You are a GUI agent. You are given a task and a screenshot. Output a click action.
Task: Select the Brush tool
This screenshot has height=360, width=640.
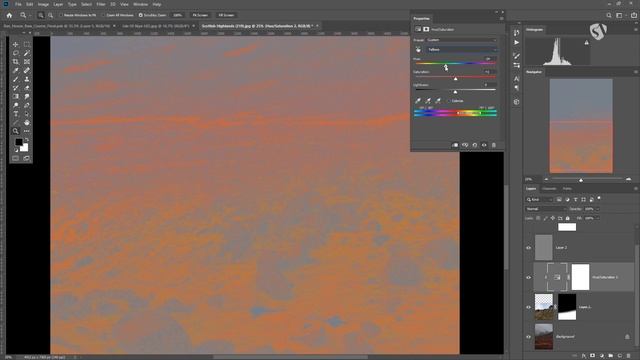16,79
